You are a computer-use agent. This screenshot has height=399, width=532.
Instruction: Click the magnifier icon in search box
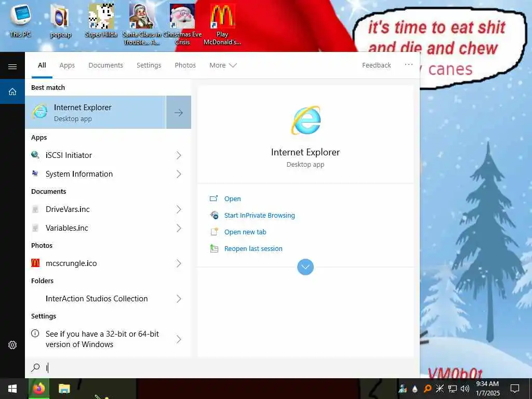[35, 367]
